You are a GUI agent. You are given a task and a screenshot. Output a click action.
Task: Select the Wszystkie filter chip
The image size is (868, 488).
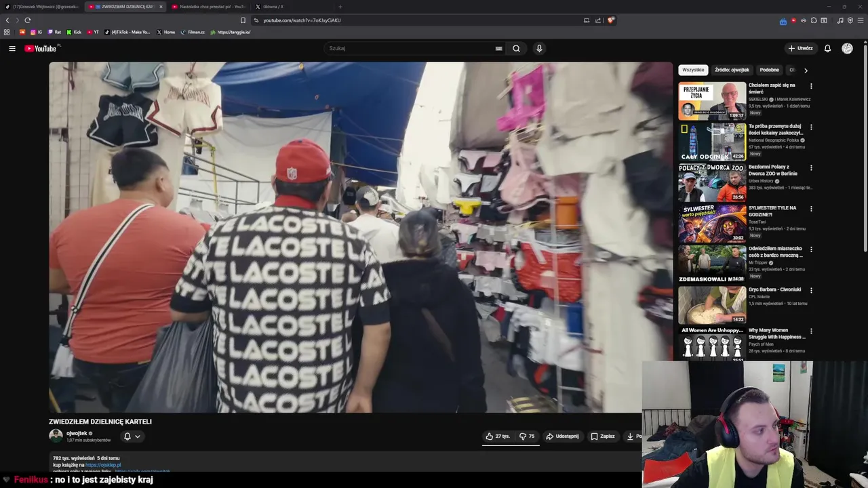pyautogui.click(x=693, y=70)
